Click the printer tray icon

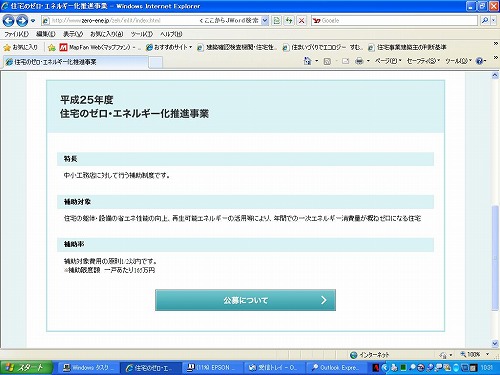pyautogui.click(x=394, y=368)
